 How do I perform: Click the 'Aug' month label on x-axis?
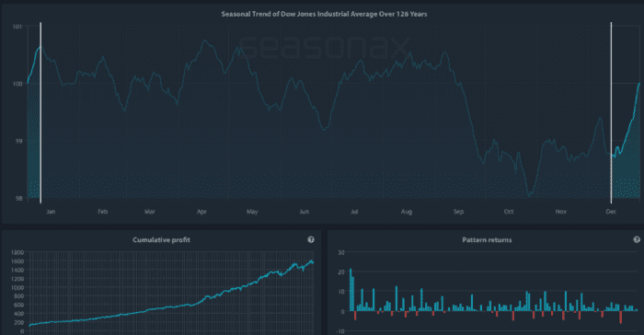pos(407,212)
